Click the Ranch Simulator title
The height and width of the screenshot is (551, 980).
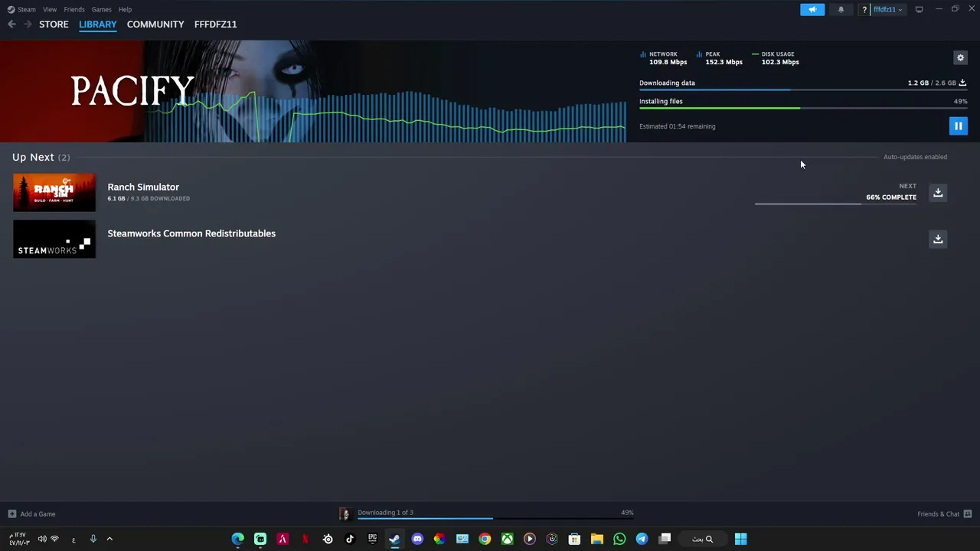pyautogui.click(x=143, y=187)
